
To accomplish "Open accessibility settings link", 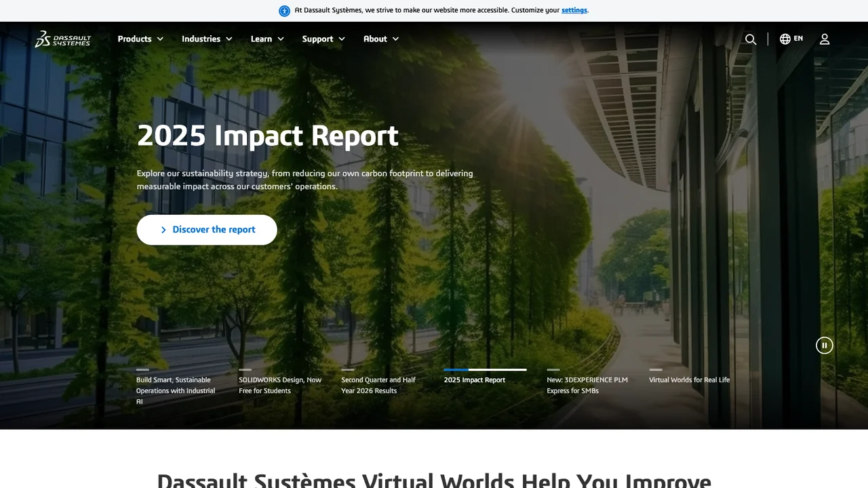I will click(574, 10).
